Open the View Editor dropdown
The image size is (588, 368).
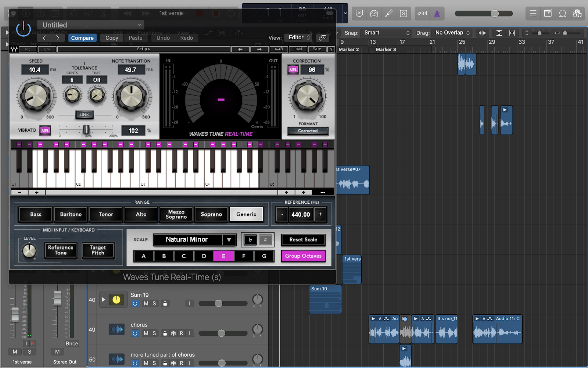pyautogui.click(x=299, y=37)
